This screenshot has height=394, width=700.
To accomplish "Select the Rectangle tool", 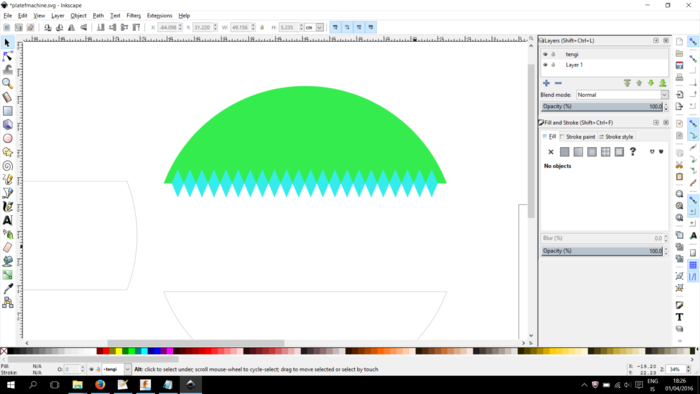I will pos(7,111).
